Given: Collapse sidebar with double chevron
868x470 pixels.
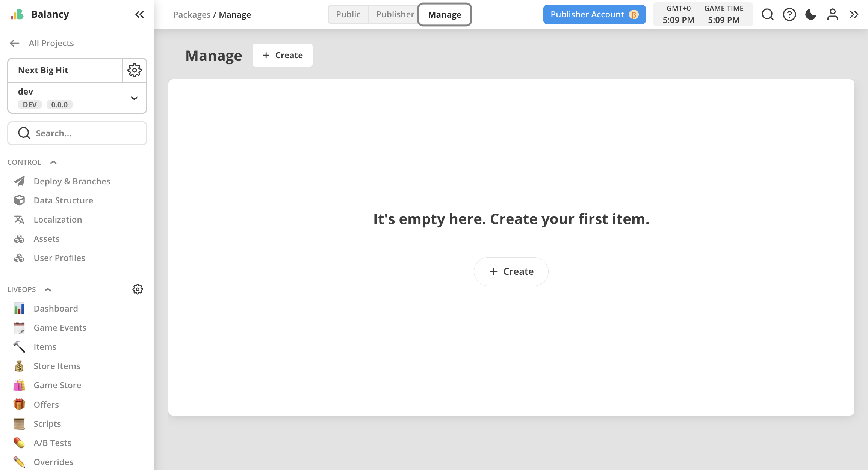Looking at the screenshot, I should tap(139, 15).
